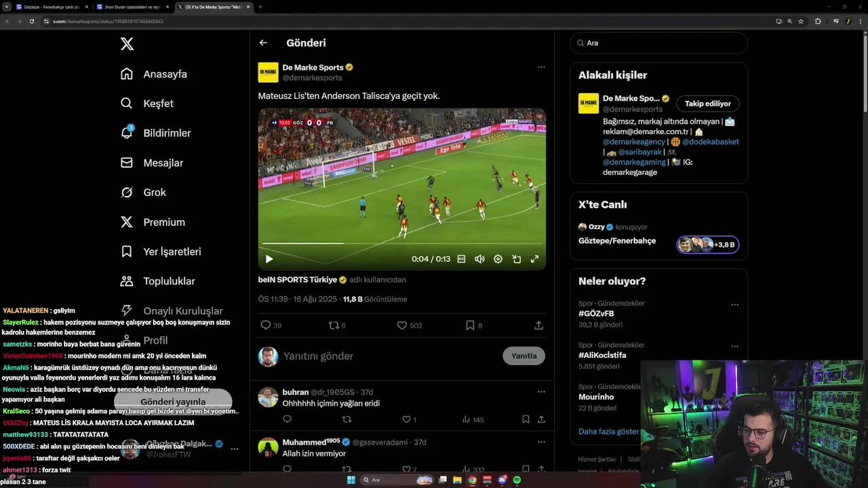The width and height of the screenshot is (868, 488).
Task: Enable picture-in-picture for the video
Action: click(516, 259)
